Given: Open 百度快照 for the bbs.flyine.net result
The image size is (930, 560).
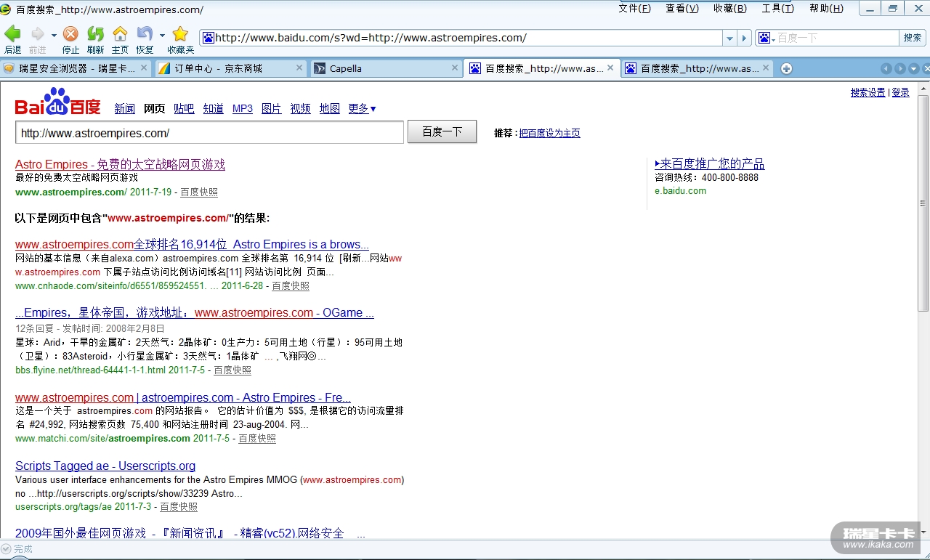Looking at the screenshot, I should (x=232, y=370).
